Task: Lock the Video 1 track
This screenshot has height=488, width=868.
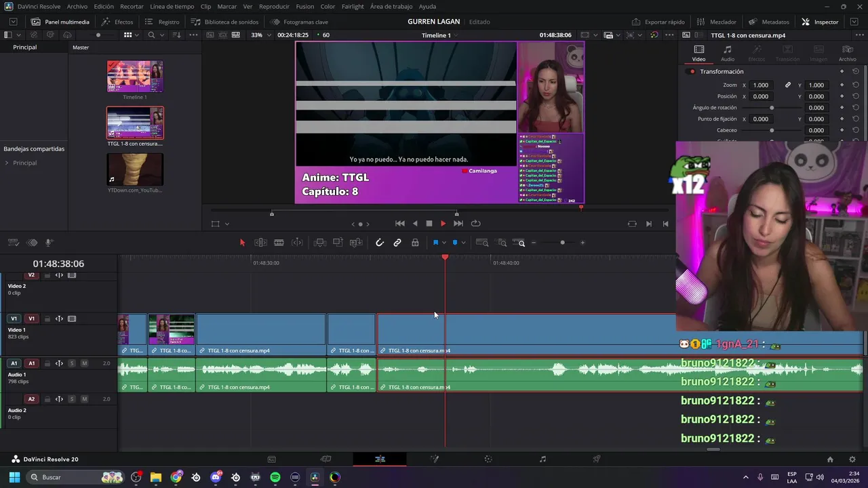Action: pyautogui.click(x=47, y=319)
